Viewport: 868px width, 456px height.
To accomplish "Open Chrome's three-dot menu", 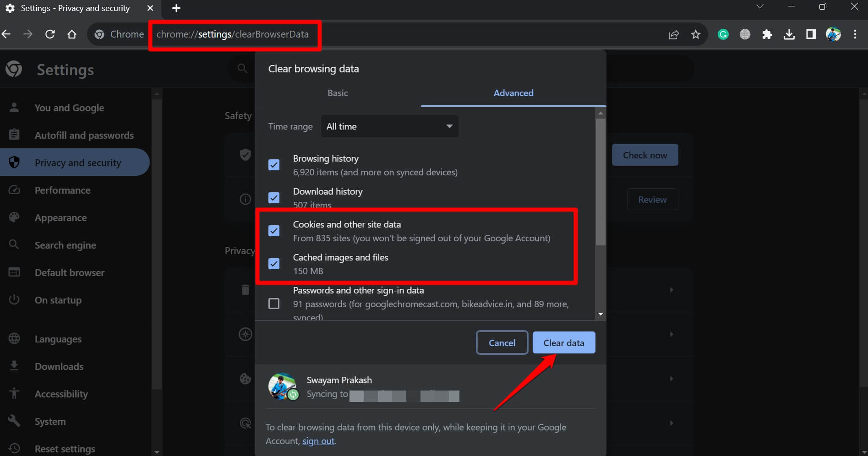I will pyautogui.click(x=855, y=34).
